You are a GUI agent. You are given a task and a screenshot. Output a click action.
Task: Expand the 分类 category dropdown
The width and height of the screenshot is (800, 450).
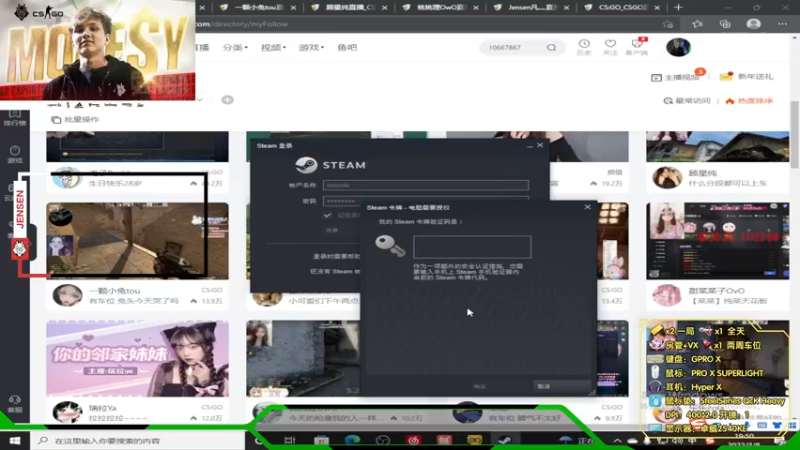tap(235, 47)
